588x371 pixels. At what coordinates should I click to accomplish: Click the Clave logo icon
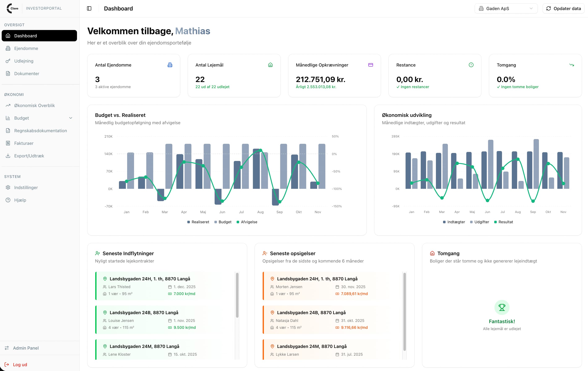coord(12,8)
